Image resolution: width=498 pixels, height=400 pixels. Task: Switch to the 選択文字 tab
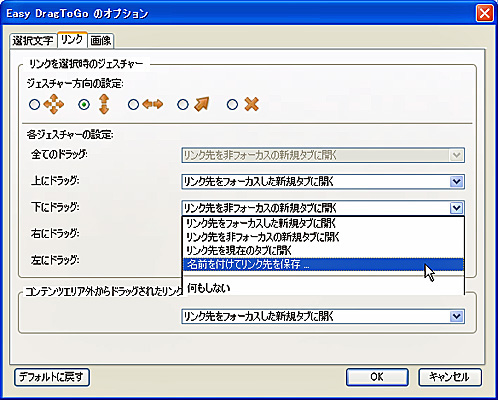pos(33,41)
